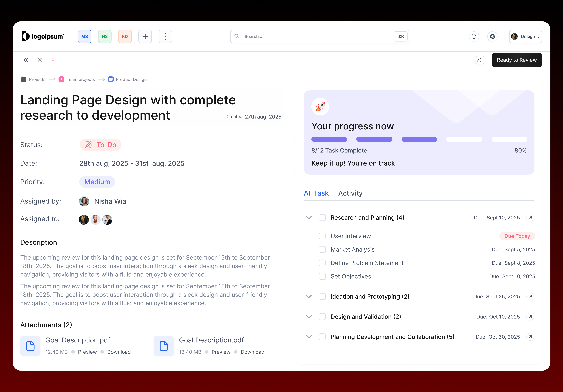Select the KD workspace badge
The image size is (563, 392).
click(125, 36)
